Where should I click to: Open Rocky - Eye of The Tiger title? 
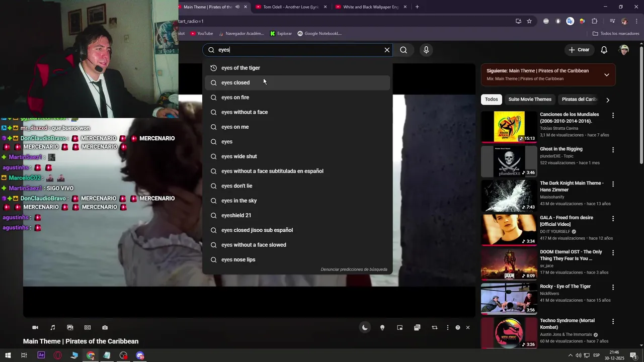pyautogui.click(x=566, y=287)
